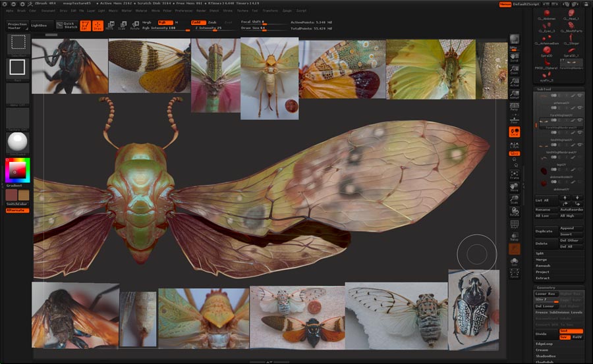Toggle the Mrgb button
The height and width of the screenshot is (364, 593).
pos(147,22)
